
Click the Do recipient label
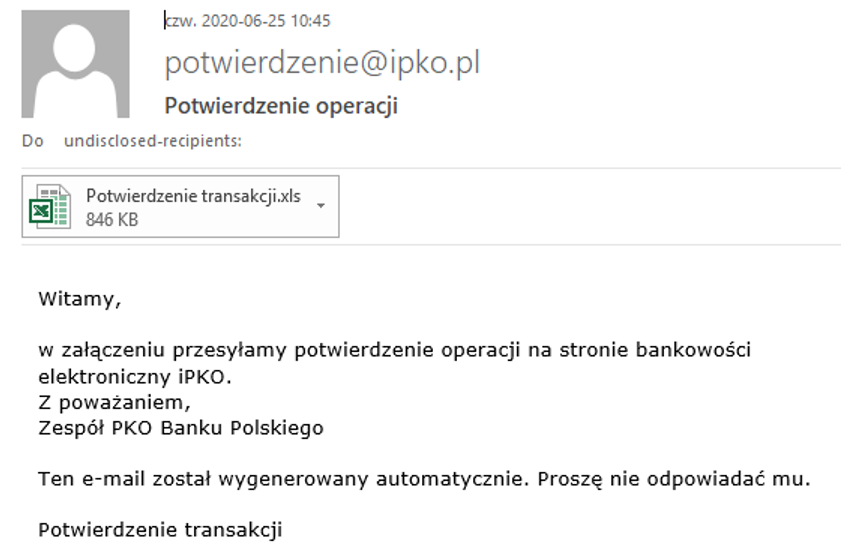click(32, 141)
